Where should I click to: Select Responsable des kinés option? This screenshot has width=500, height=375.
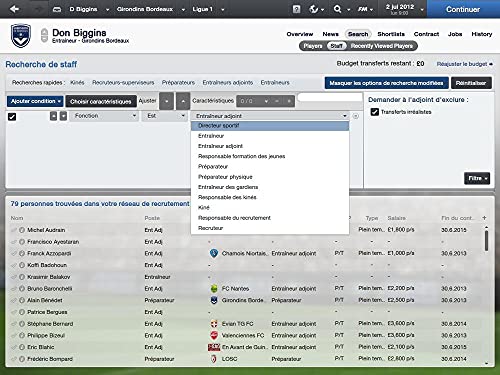point(270,197)
